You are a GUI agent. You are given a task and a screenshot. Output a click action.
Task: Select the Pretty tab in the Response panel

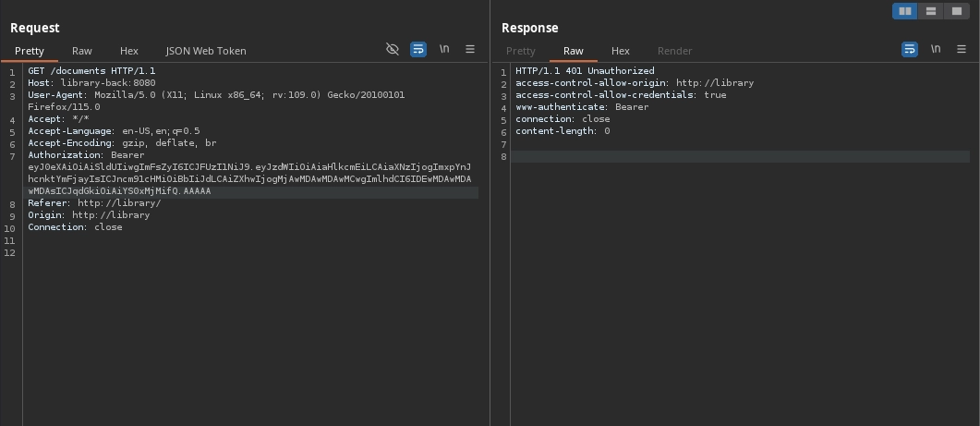click(x=521, y=51)
